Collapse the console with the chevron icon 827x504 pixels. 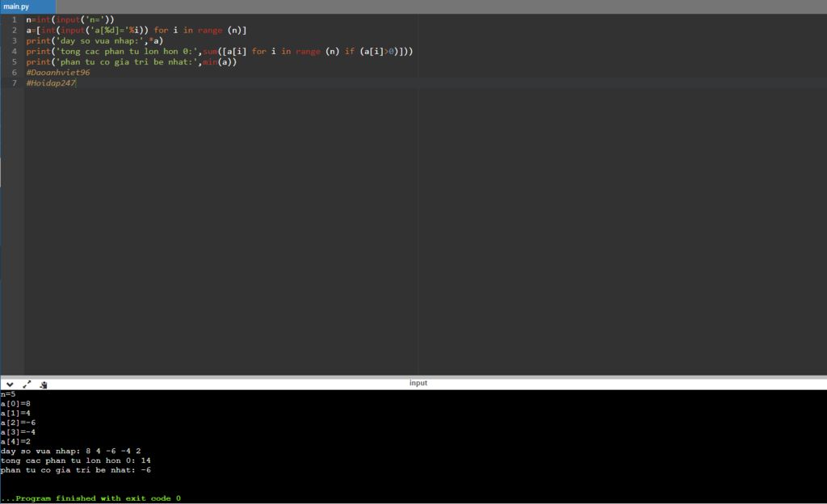click(x=10, y=384)
